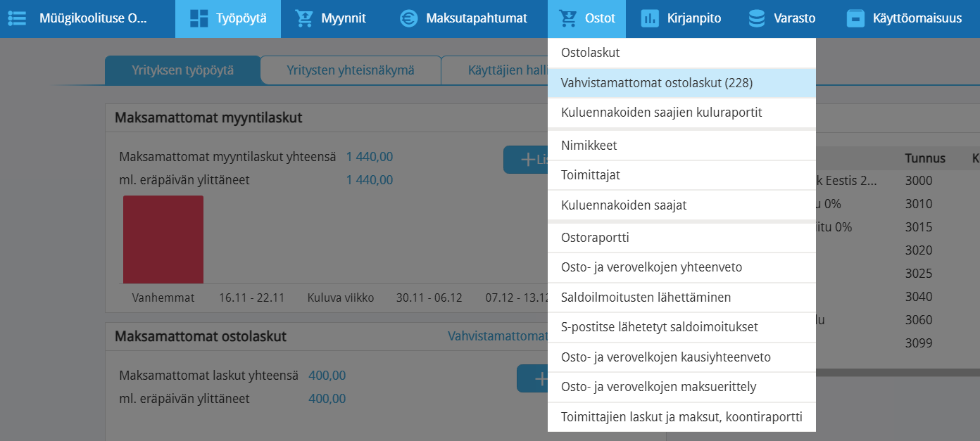The width and height of the screenshot is (980, 441).
Task: Click unpaid purchase invoices total 400,00
Action: 327,376
